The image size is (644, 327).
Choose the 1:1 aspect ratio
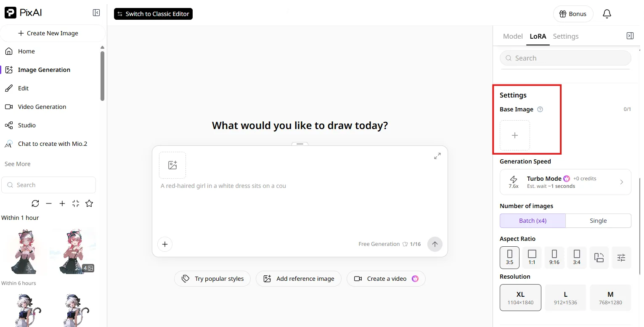pos(532,258)
